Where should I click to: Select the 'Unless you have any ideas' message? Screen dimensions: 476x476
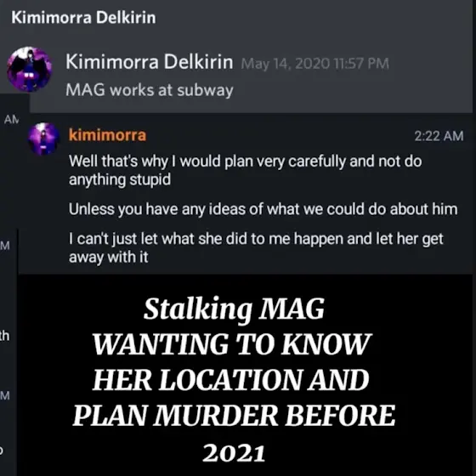pos(263,209)
